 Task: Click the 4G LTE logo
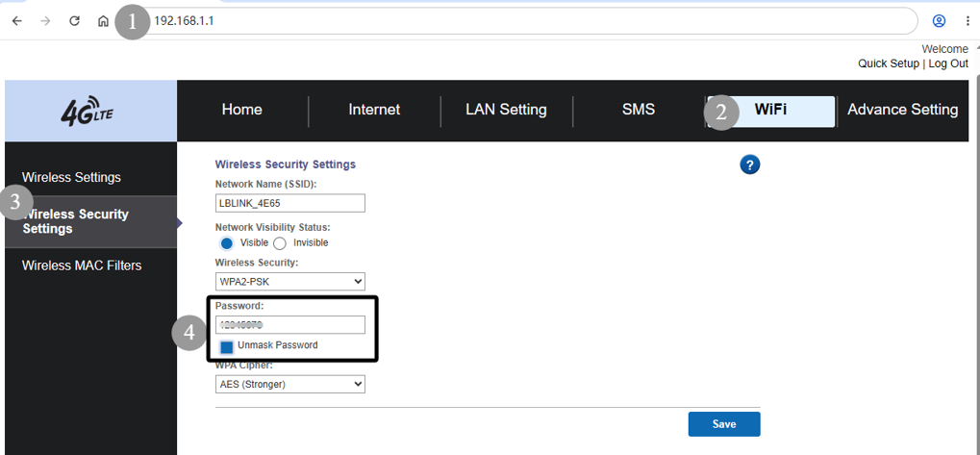point(88,111)
